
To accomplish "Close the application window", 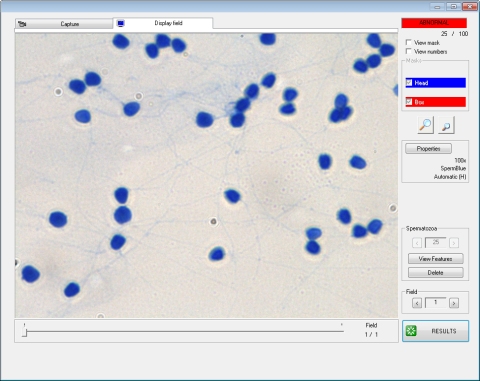I will [470, 6].
